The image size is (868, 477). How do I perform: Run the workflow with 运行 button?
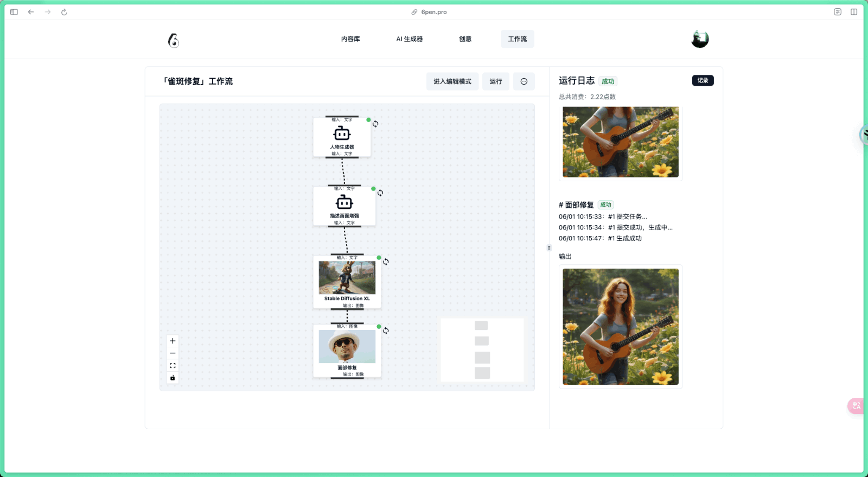pyautogui.click(x=495, y=81)
